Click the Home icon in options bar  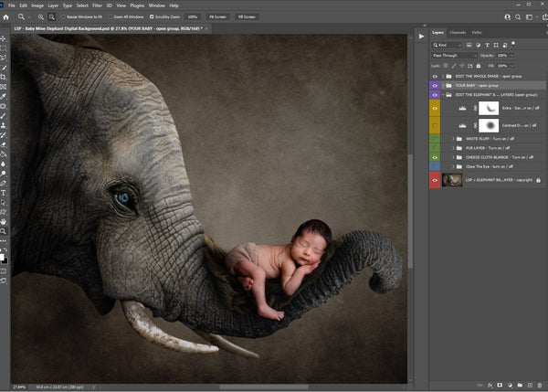click(5, 16)
